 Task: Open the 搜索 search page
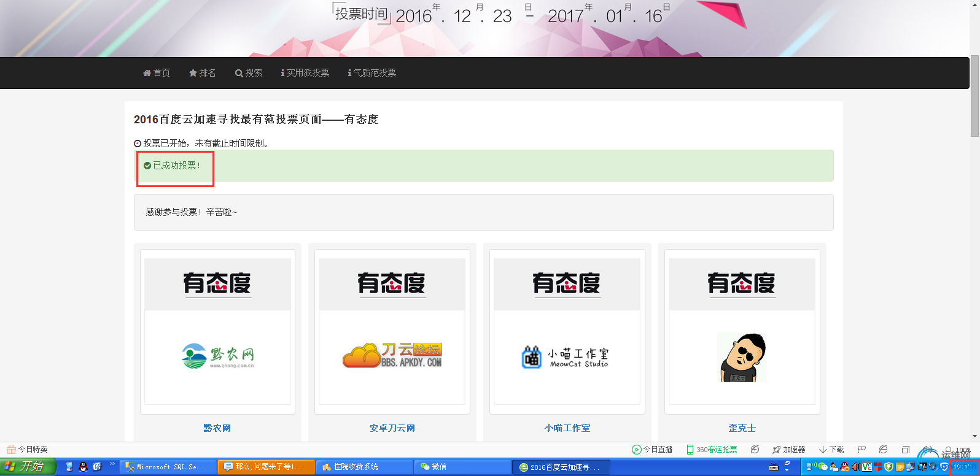[249, 73]
